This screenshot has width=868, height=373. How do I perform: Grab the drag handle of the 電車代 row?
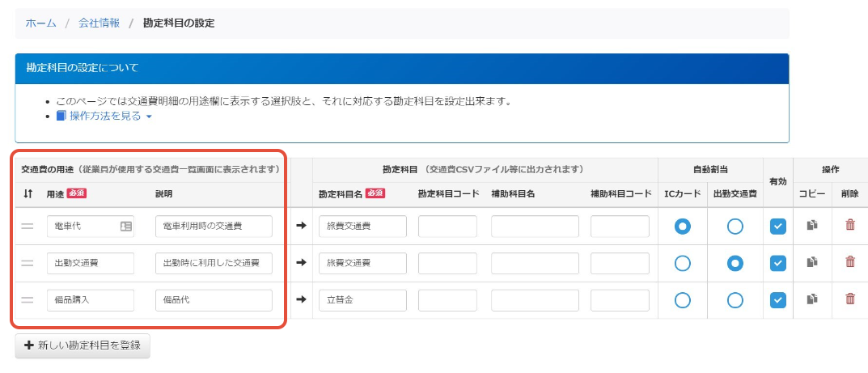[28, 227]
